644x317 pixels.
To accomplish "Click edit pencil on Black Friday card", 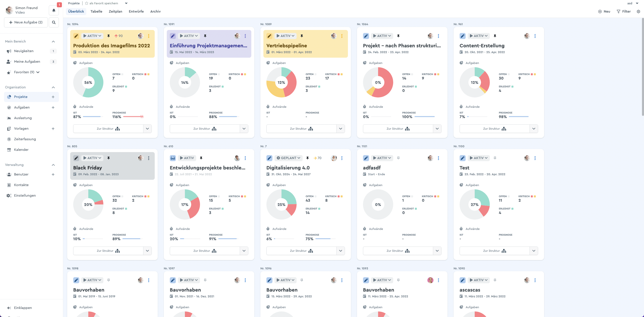I will click(76, 158).
